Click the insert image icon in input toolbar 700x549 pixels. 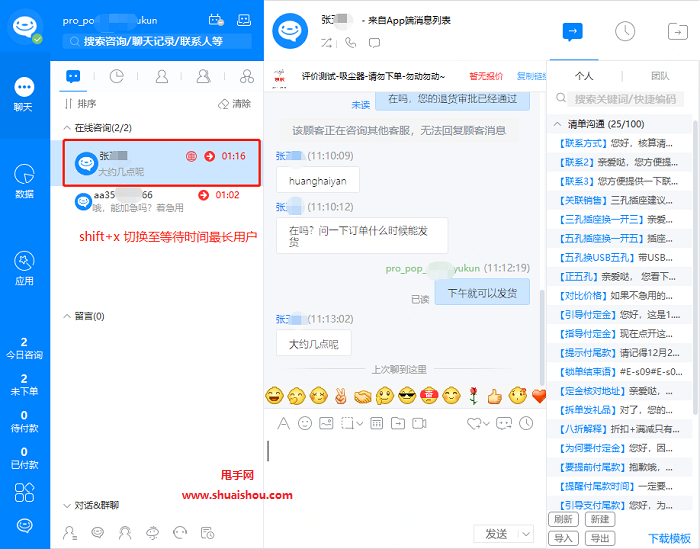(326, 423)
